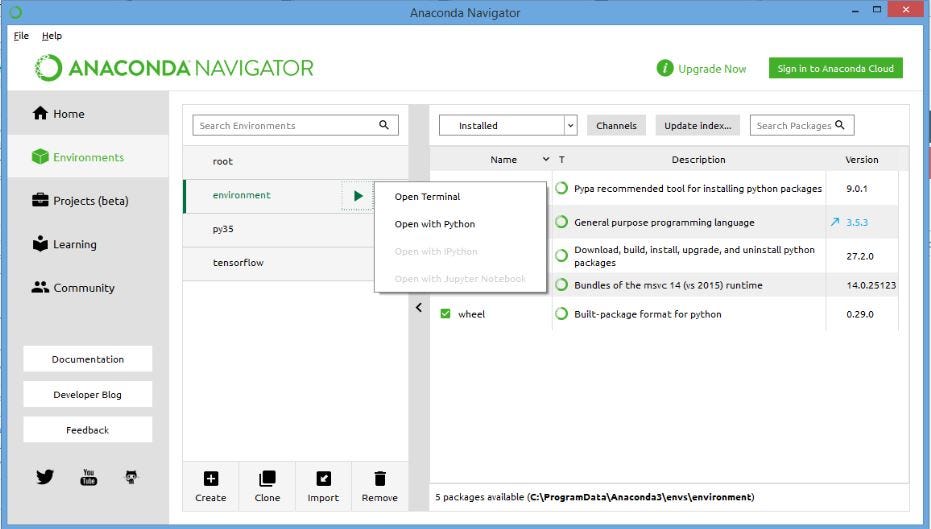Click version 14.0.25123 cell
931x529 pixels.
(871, 285)
